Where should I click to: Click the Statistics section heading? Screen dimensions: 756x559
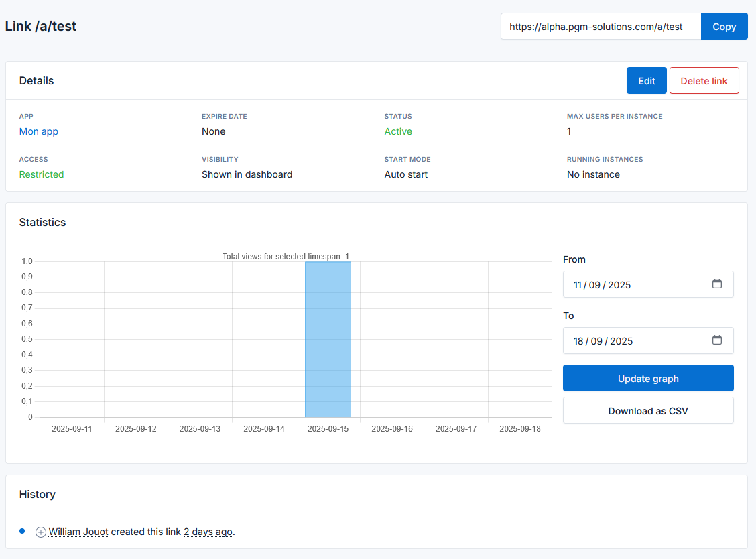(x=42, y=222)
